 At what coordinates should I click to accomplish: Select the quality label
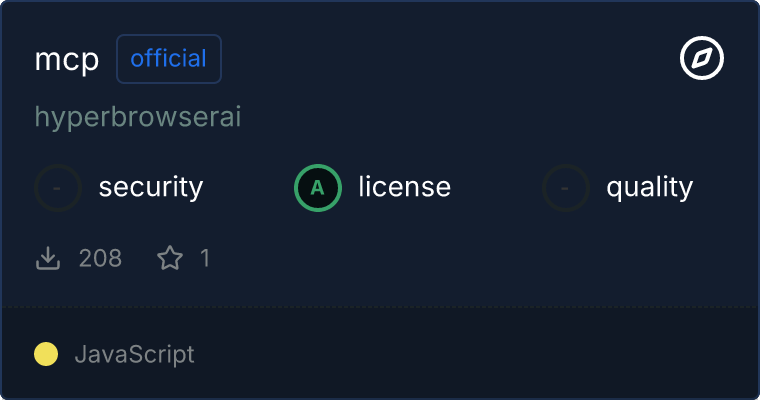tap(650, 187)
